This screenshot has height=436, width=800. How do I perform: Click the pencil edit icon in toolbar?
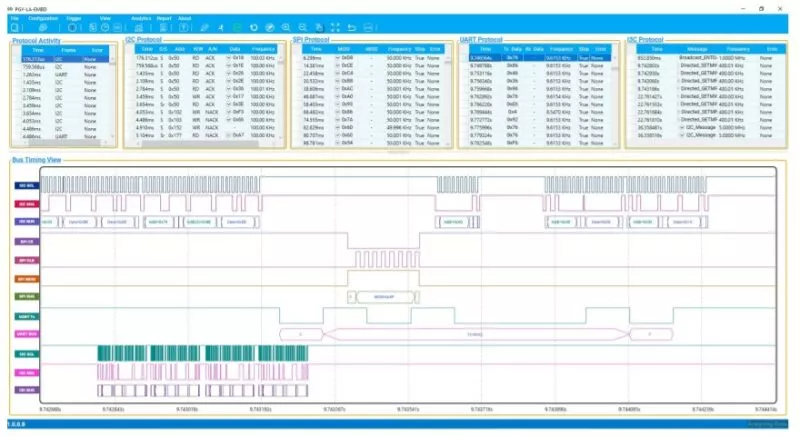coord(205,27)
